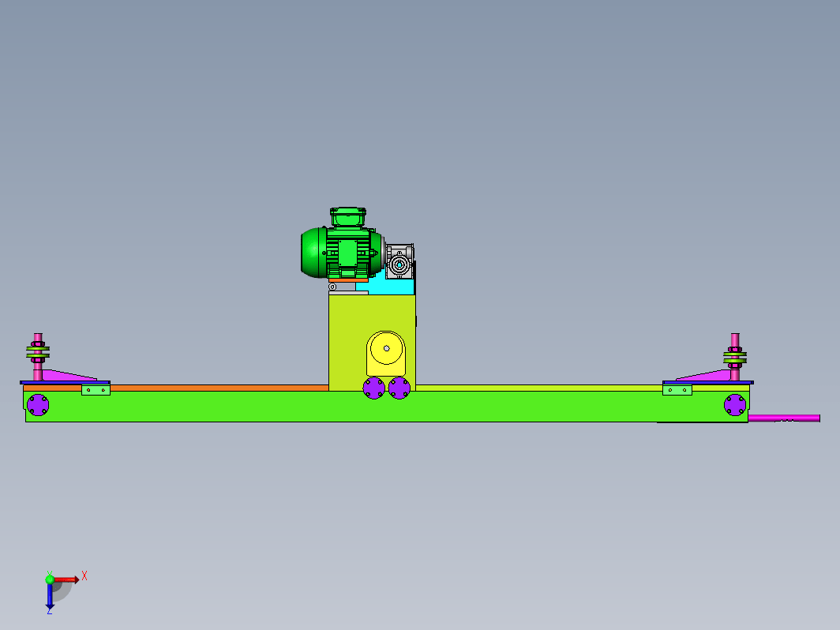Select small light-green plate on left end

point(96,390)
